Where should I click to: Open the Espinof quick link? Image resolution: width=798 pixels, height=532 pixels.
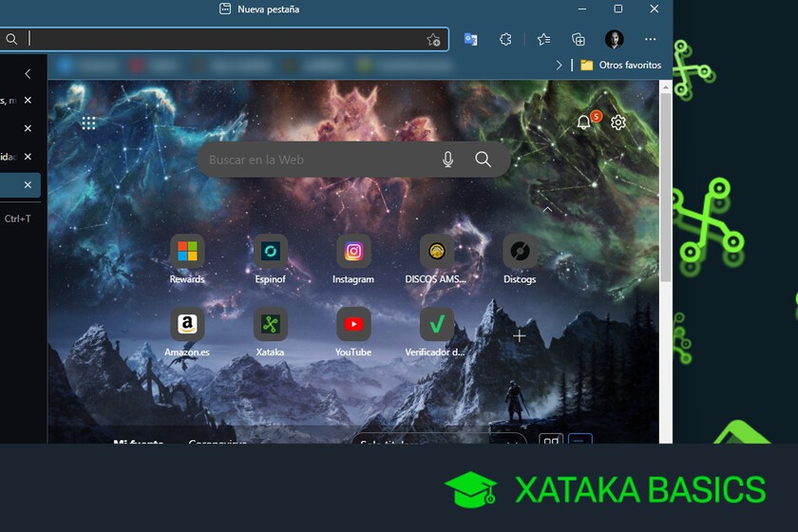(x=270, y=259)
